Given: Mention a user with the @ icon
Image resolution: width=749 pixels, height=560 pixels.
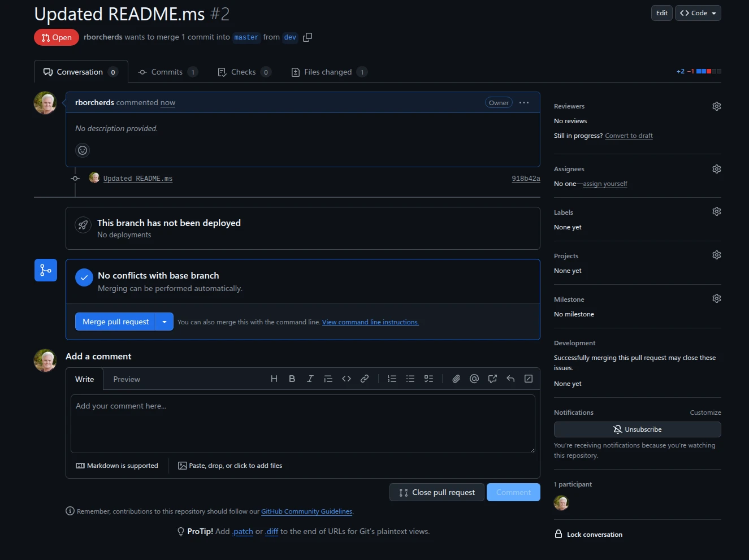Looking at the screenshot, I should click(x=474, y=379).
